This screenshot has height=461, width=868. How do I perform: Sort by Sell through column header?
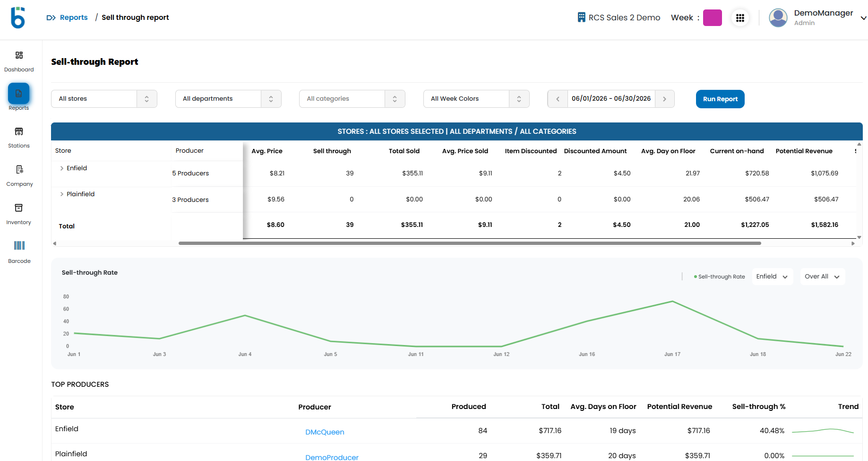[332, 151]
